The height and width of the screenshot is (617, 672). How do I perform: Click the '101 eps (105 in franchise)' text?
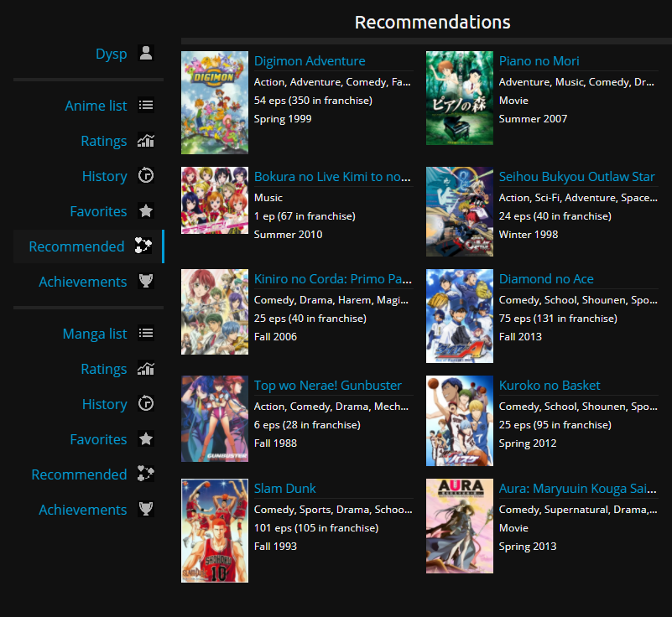[316, 528]
